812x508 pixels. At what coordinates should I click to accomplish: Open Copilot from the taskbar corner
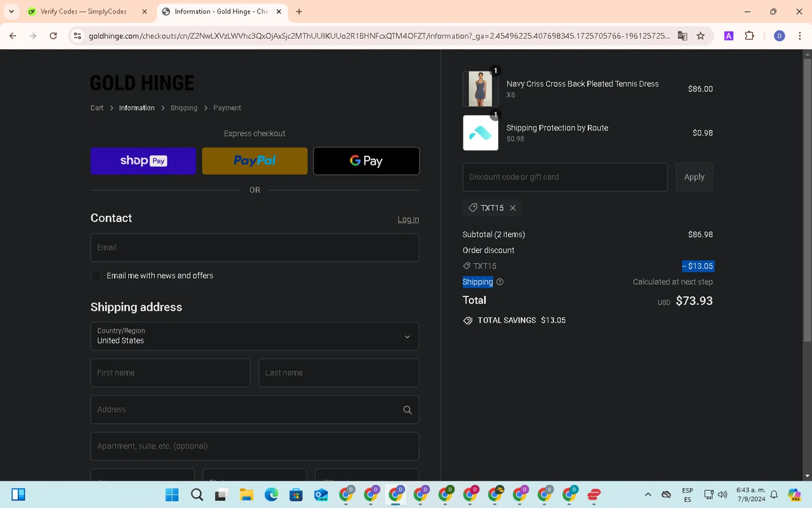click(794, 494)
